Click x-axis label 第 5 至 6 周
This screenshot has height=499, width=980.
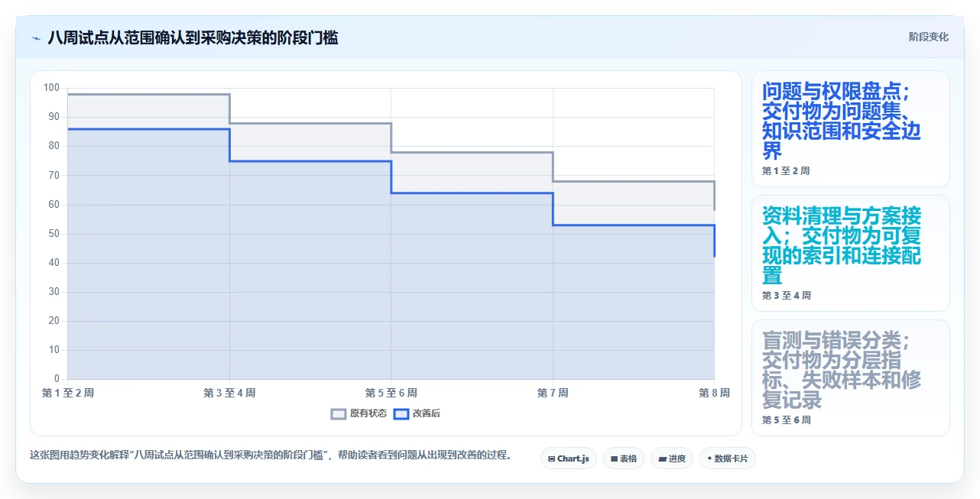click(391, 393)
